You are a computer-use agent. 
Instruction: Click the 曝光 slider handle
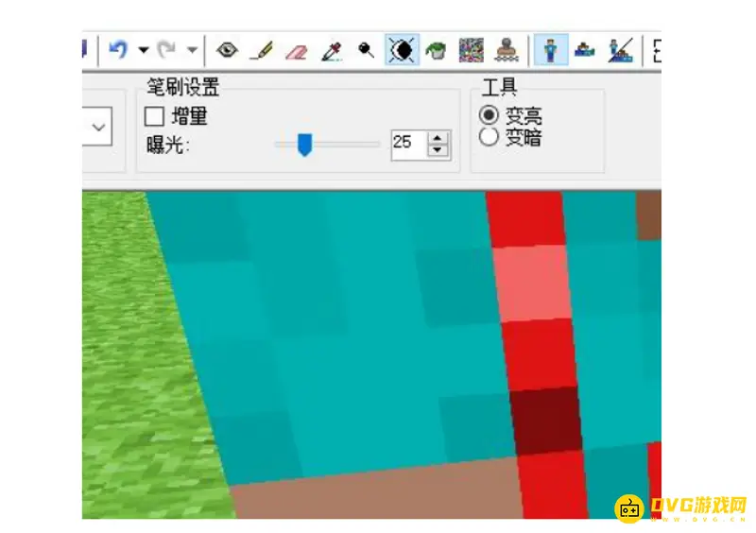(x=304, y=144)
